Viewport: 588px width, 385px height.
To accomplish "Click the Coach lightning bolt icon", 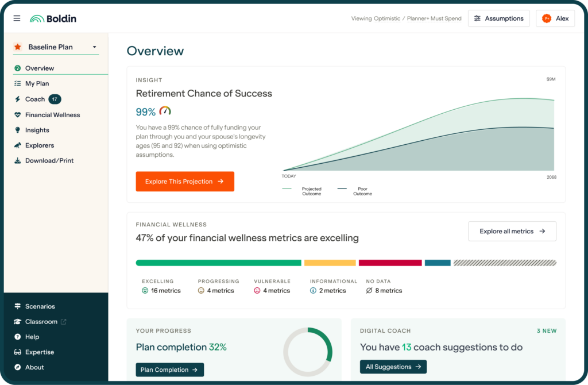I will (18, 99).
